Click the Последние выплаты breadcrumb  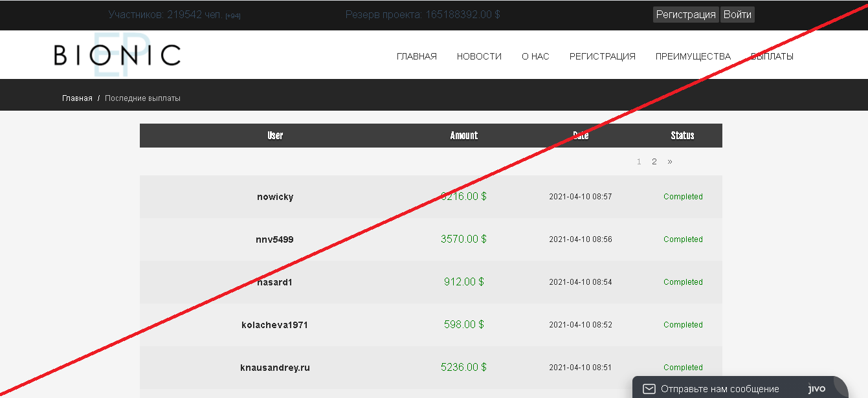coord(143,98)
